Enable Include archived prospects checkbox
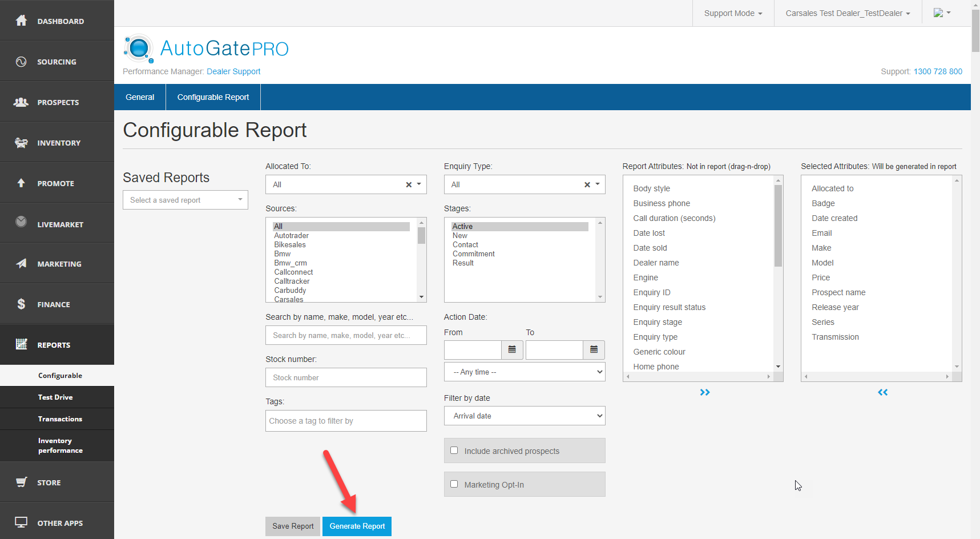This screenshot has height=539, width=980. [x=454, y=450]
